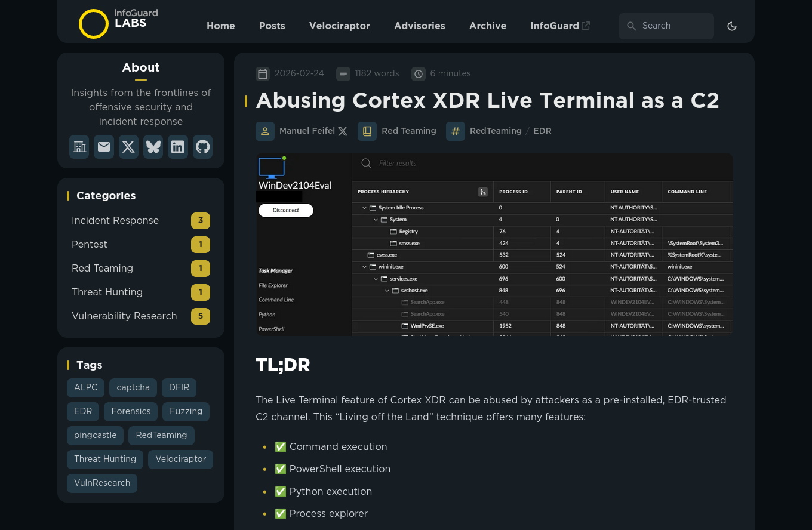Viewport: 812px width, 530px height.
Task: Visit the LinkedIn icon link
Action: click(178, 147)
